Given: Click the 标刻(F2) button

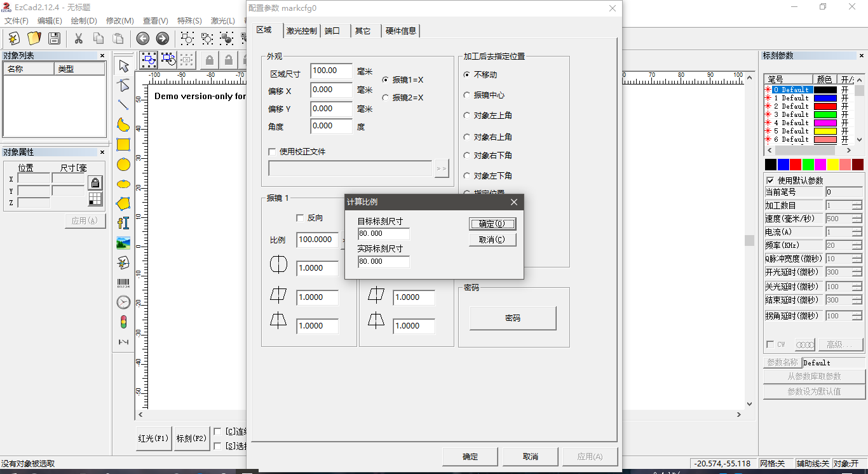Looking at the screenshot, I should 191,438.
